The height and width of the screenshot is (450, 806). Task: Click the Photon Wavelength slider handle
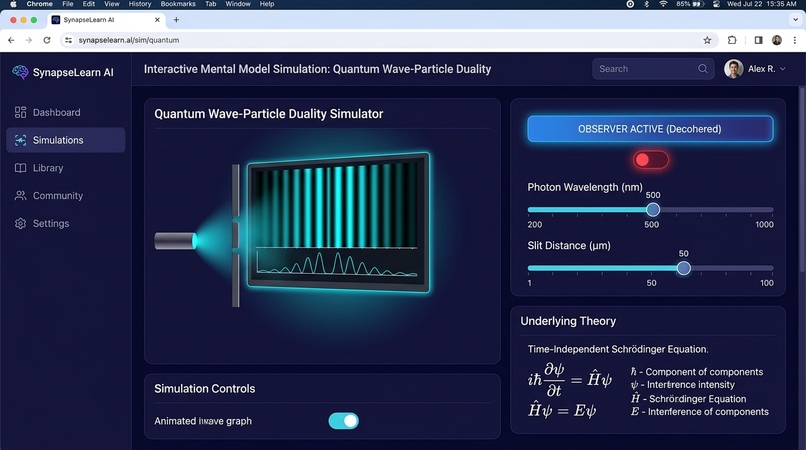pyautogui.click(x=653, y=209)
